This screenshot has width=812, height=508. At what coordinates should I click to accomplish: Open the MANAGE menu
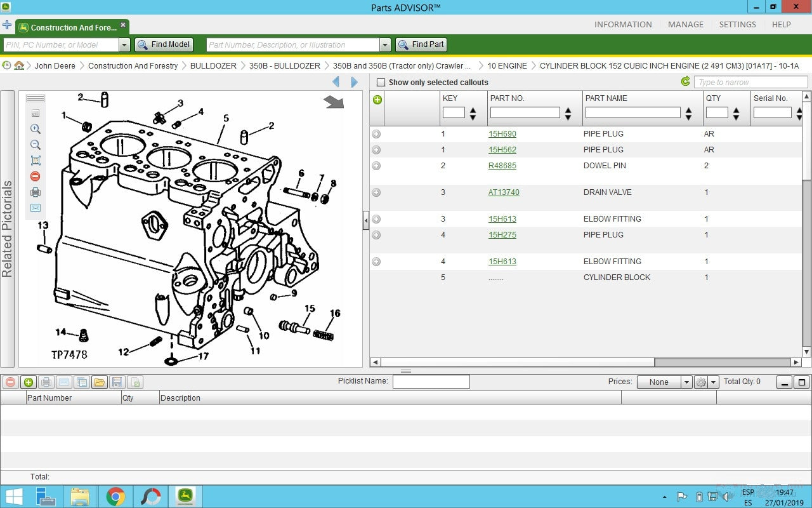[686, 25]
